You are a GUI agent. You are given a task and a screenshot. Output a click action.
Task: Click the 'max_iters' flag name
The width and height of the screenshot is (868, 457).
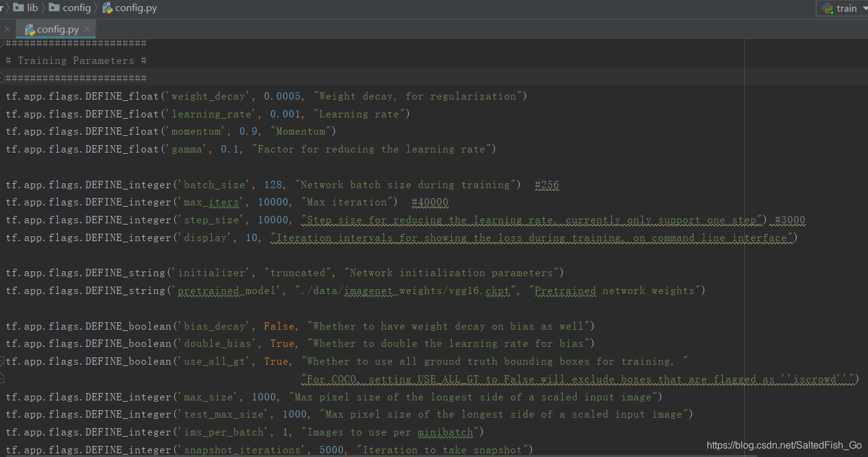[x=212, y=202]
